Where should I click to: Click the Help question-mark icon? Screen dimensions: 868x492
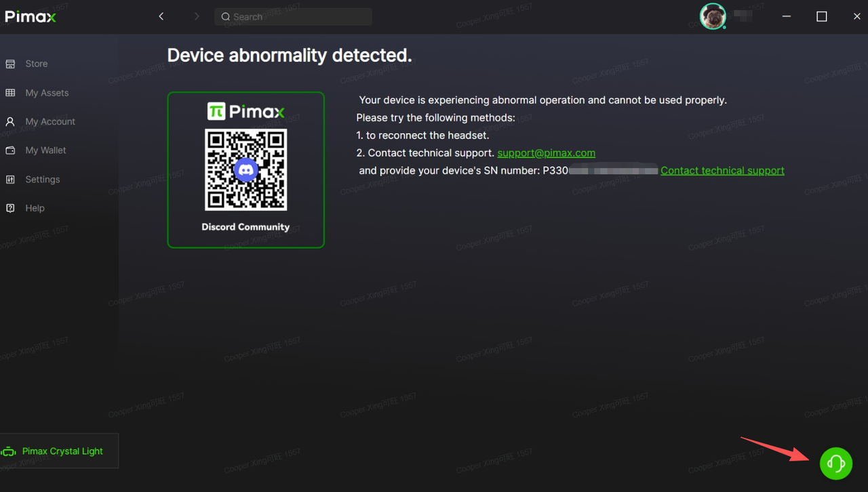[x=10, y=208]
